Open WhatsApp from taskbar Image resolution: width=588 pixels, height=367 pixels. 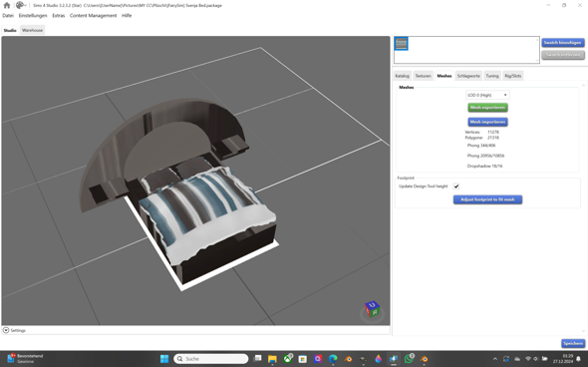409,359
